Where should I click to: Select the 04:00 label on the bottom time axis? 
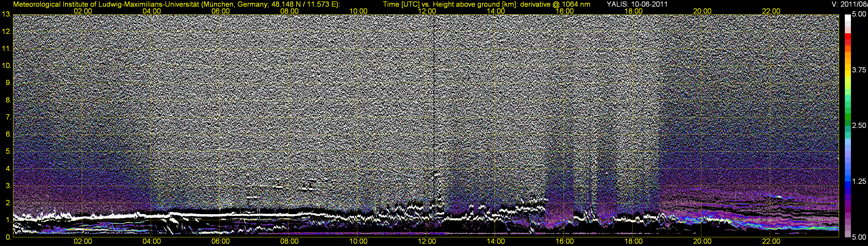[x=152, y=242]
